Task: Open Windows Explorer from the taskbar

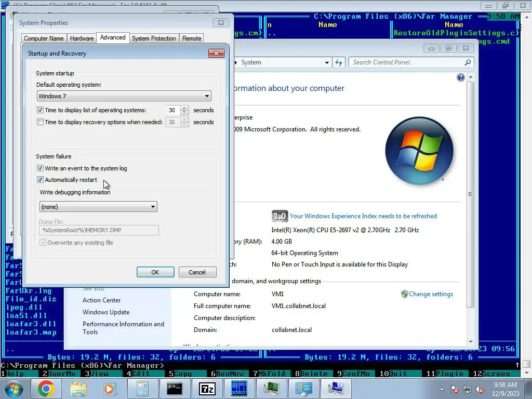Action: coord(79,389)
